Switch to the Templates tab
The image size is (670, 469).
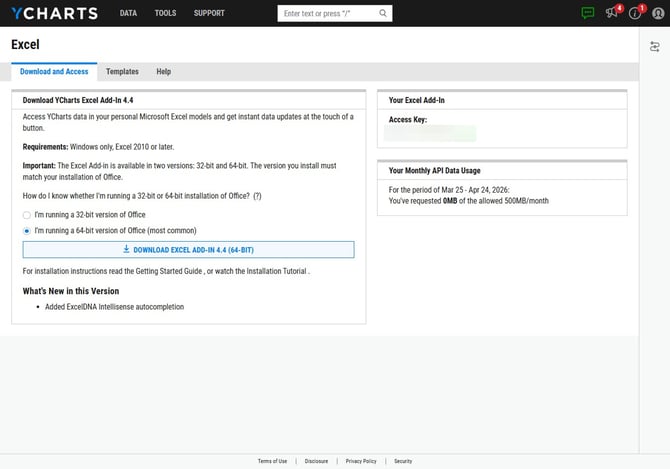122,72
